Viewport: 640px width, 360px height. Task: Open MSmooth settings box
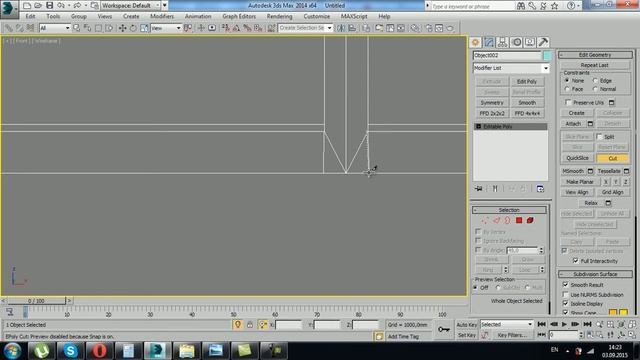click(x=590, y=171)
